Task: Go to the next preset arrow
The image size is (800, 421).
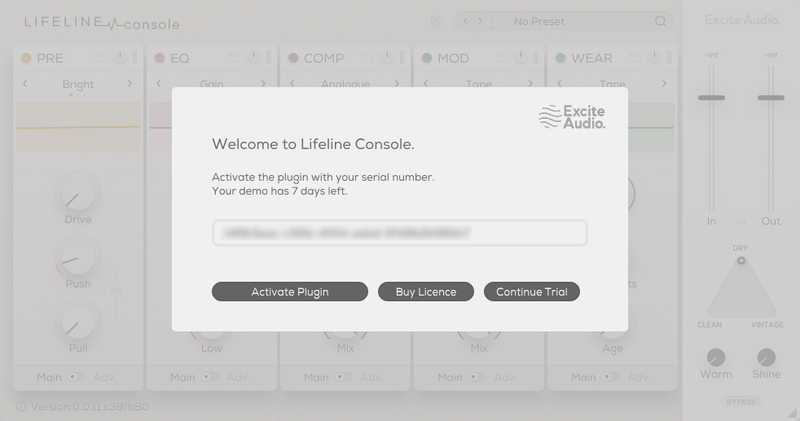Action: tap(480, 21)
